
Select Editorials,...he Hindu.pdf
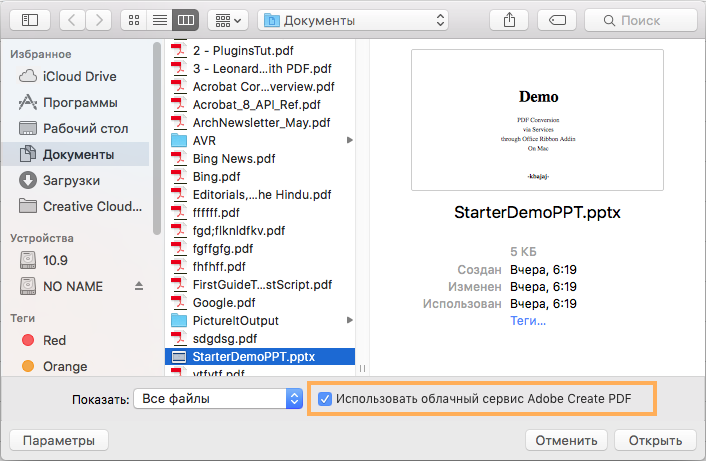pos(260,194)
